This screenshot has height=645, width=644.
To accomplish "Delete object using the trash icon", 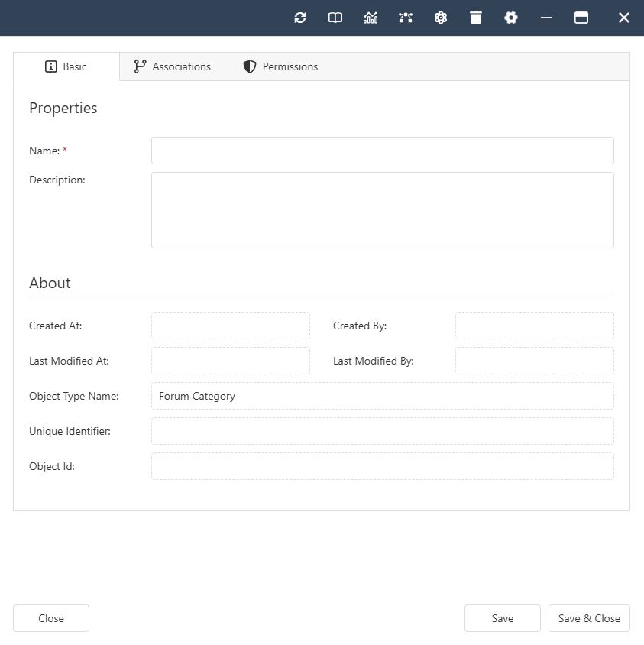I will click(476, 18).
